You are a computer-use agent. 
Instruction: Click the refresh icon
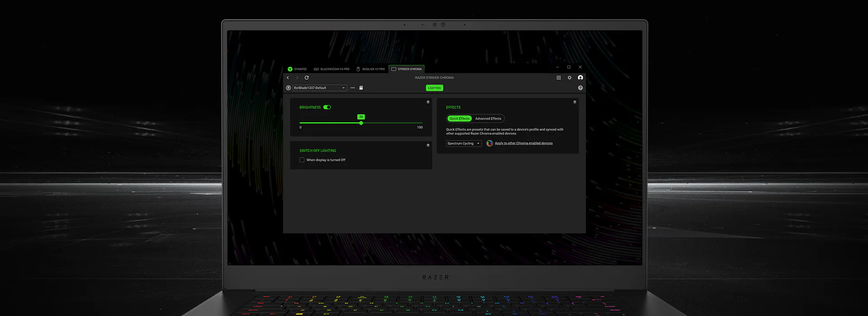tap(307, 78)
